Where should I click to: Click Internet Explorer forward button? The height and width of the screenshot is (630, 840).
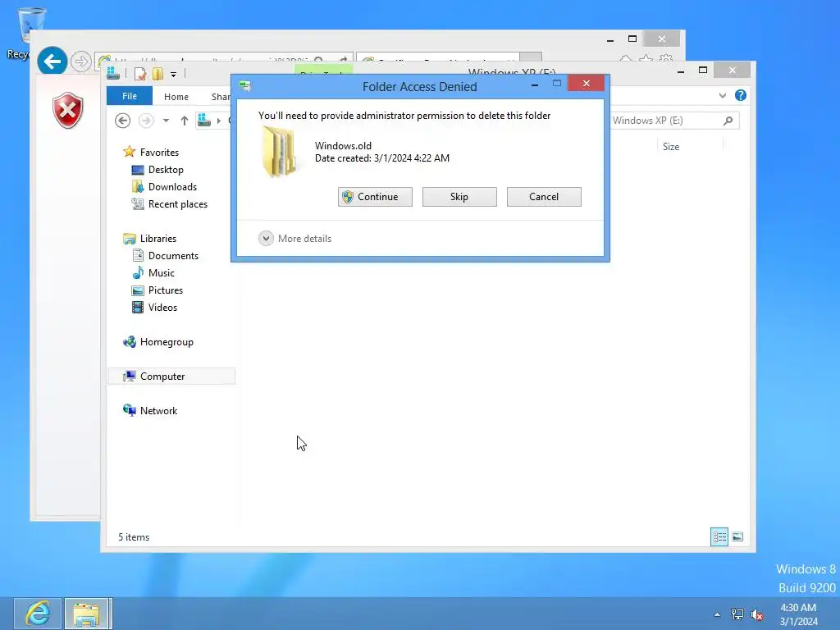[80, 62]
